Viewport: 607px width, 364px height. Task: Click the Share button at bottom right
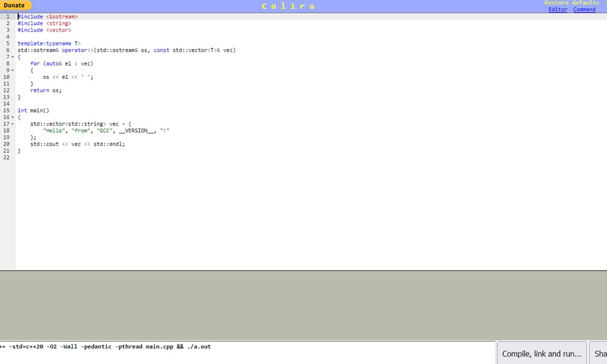[x=600, y=354]
